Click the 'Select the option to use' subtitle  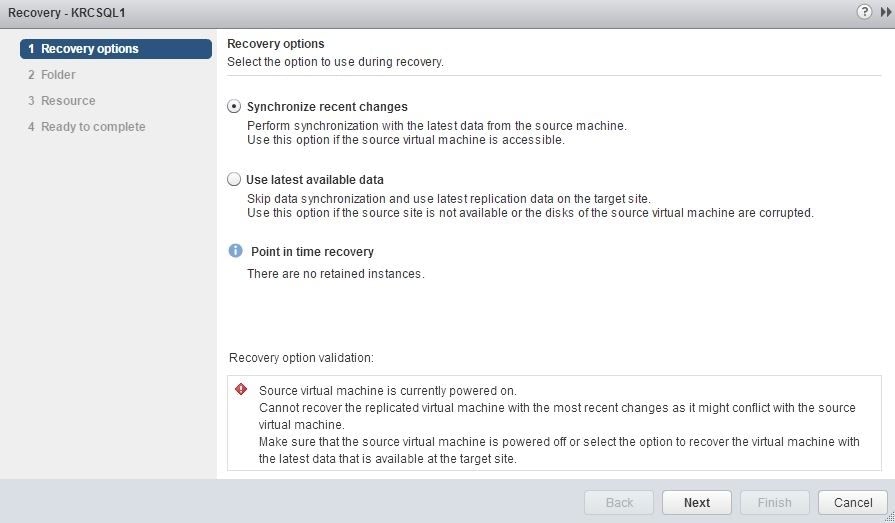(x=335, y=62)
